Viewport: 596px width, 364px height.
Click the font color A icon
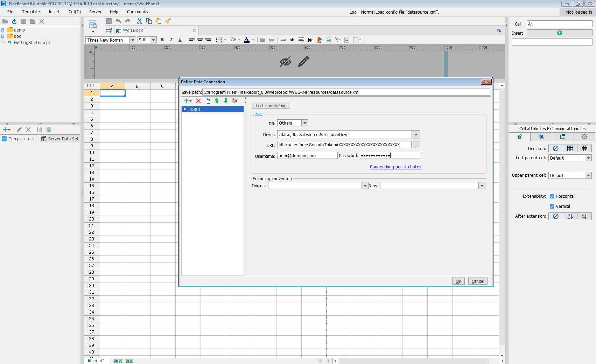pyautogui.click(x=247, y=40)
